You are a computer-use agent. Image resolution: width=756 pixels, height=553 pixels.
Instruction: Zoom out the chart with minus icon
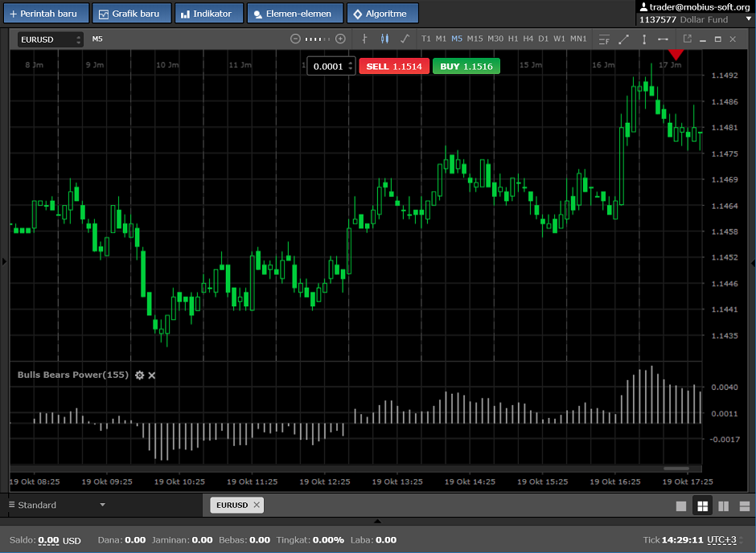click(295, 39)
